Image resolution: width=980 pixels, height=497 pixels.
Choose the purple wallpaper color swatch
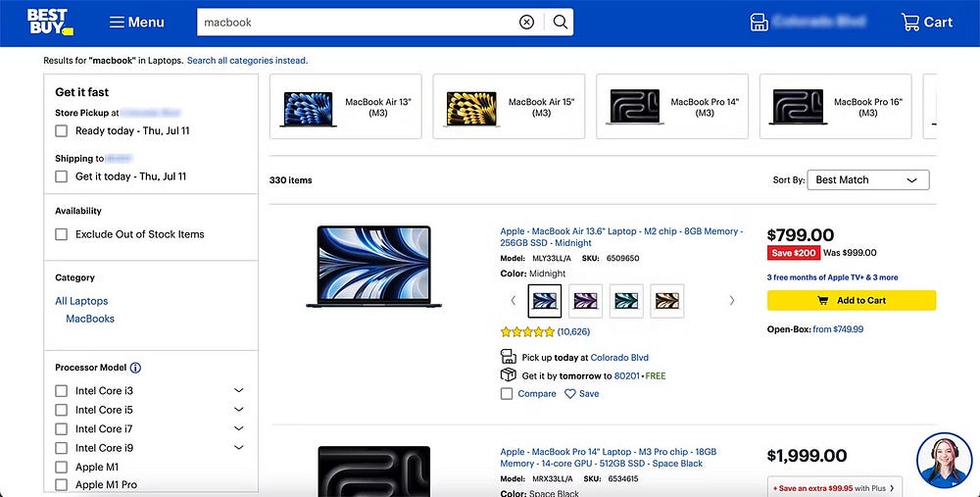[586, 301]
